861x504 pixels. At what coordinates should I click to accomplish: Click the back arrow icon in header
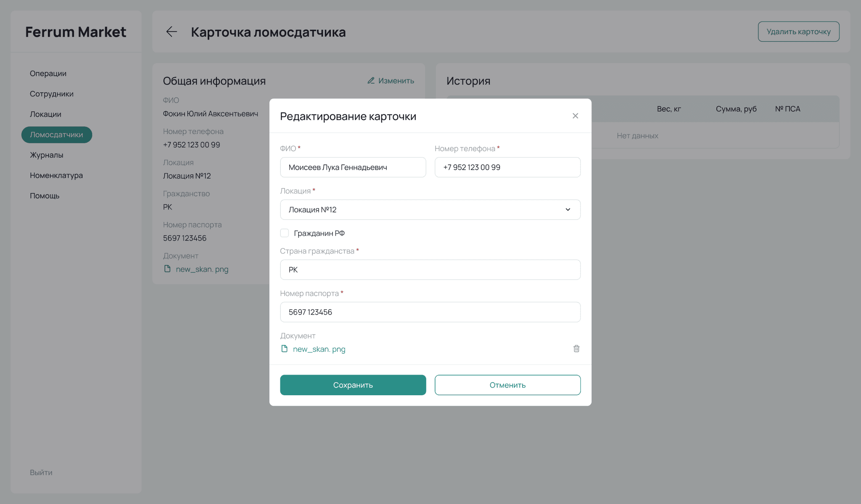(x=172, y=32)
